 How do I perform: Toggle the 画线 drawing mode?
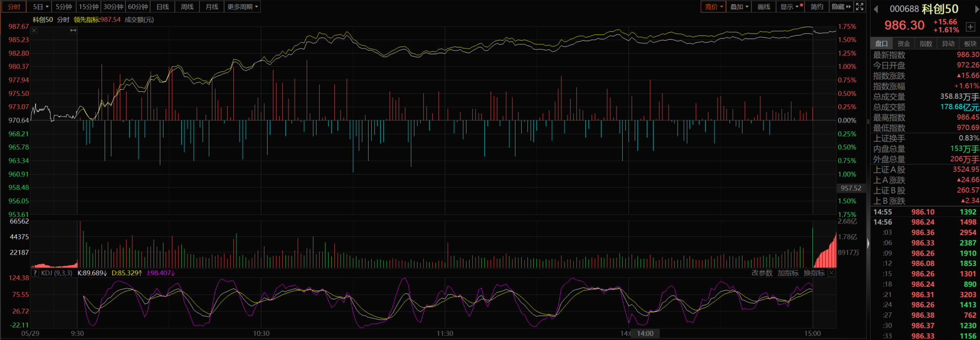[763, 7]
